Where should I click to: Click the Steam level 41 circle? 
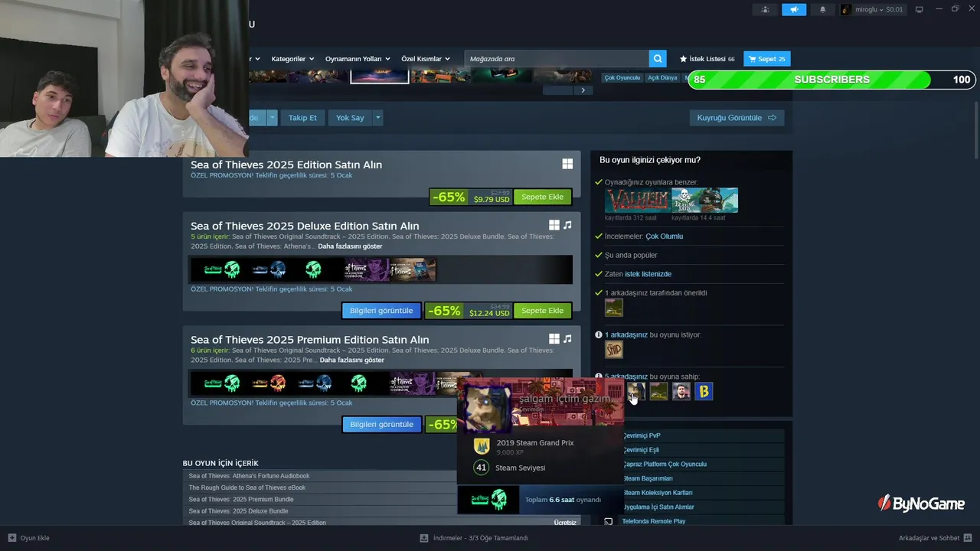pyautogui.click(x=482, y=468)
